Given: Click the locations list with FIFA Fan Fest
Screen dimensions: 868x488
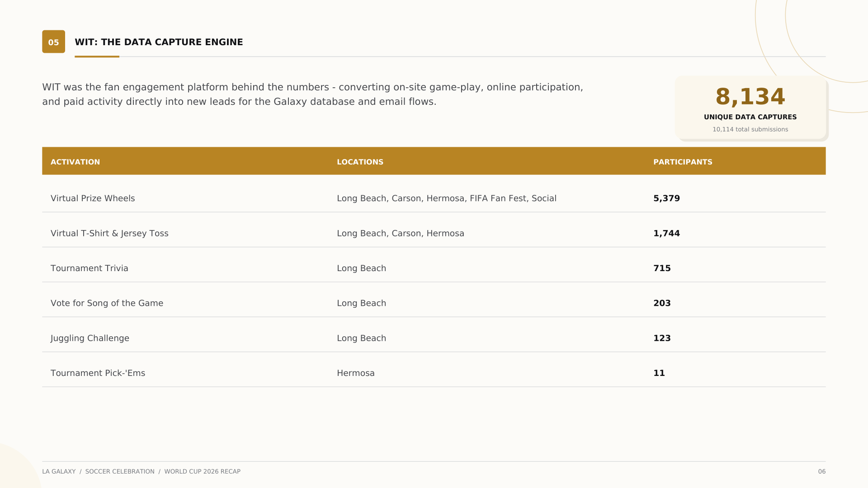Looking at the screenshot, I should coord(447,198).
